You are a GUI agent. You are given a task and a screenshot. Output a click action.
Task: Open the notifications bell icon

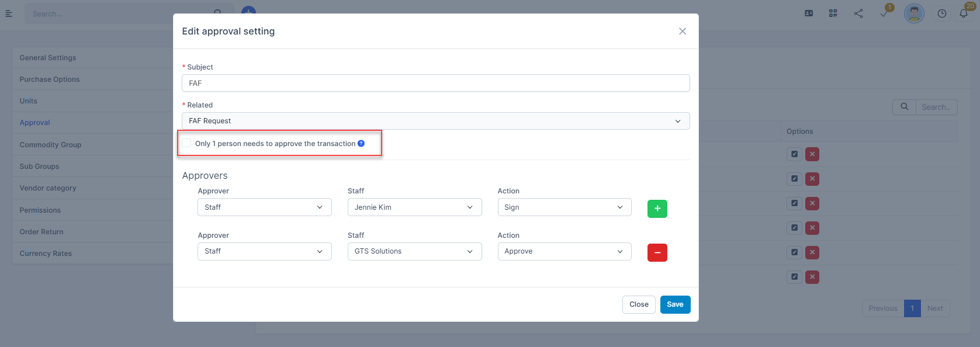pyautogui.click(x=964, y=13)
